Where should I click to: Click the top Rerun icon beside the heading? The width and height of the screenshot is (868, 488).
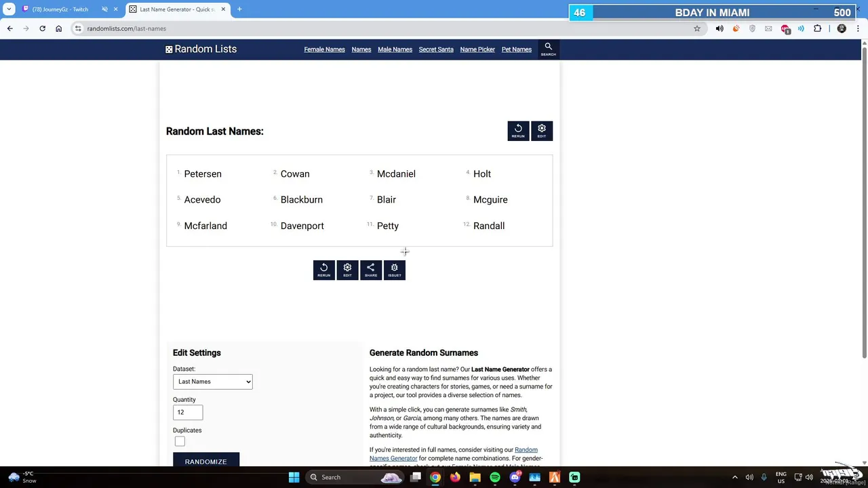pyautogui.click(x=518, y=131)
